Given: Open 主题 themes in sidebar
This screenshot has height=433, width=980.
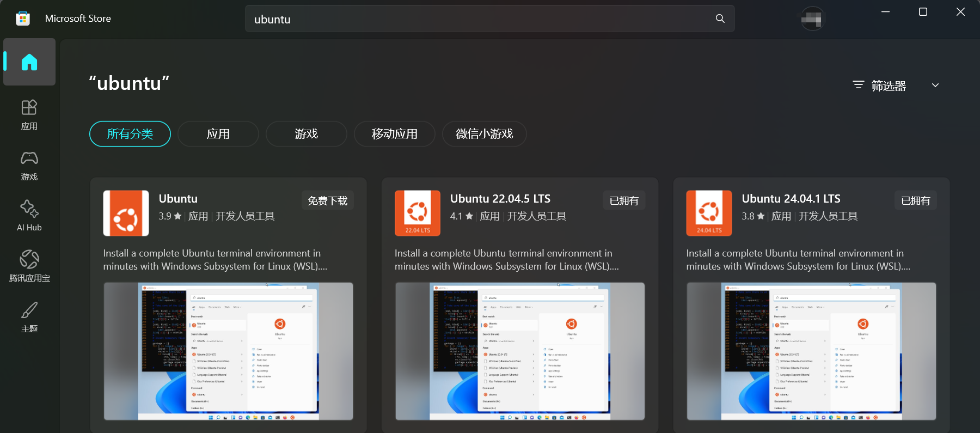Looking at the screenshot, I should [29, 318].
